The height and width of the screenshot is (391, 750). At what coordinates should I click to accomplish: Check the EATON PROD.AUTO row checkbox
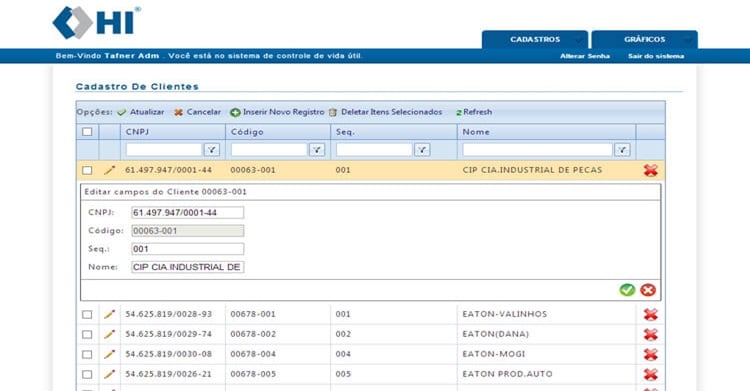coord(87,374)
